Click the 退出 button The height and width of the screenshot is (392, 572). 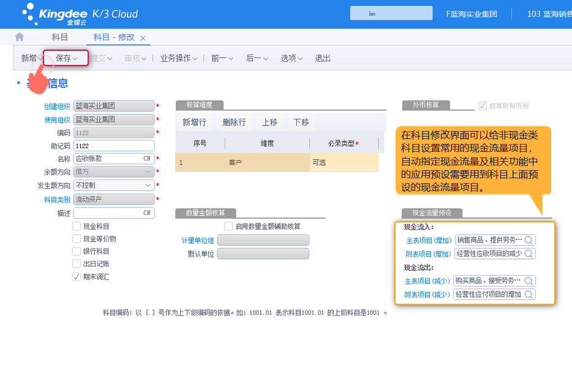[x=323, y=58]
